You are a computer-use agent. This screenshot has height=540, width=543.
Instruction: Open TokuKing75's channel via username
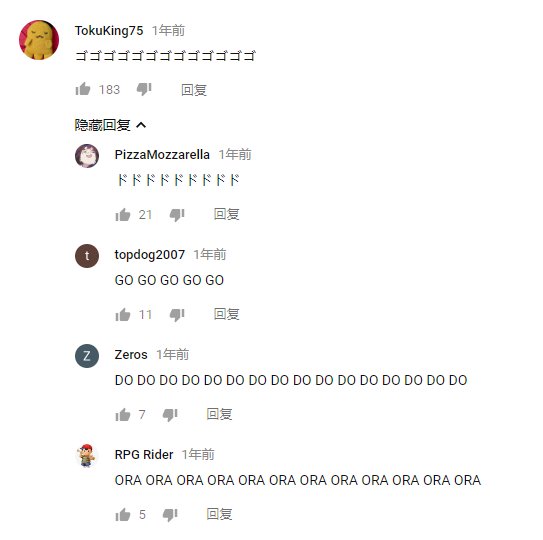(109, 30)
